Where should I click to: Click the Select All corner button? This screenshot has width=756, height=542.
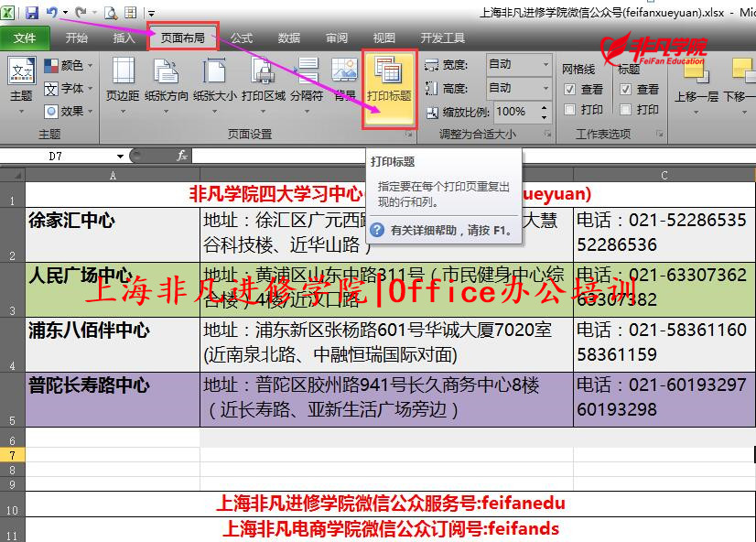pyautogui.click(x=13, y=175)
